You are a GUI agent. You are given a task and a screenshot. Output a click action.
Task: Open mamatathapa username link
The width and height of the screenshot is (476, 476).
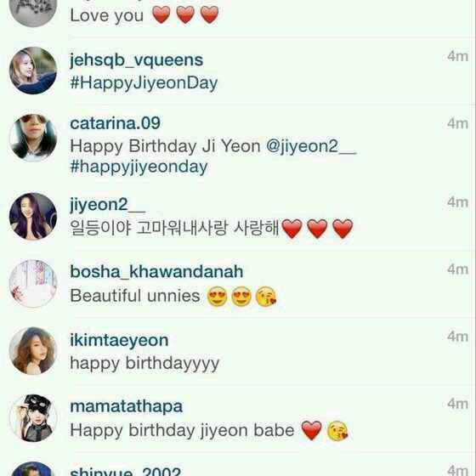point(127,407)
